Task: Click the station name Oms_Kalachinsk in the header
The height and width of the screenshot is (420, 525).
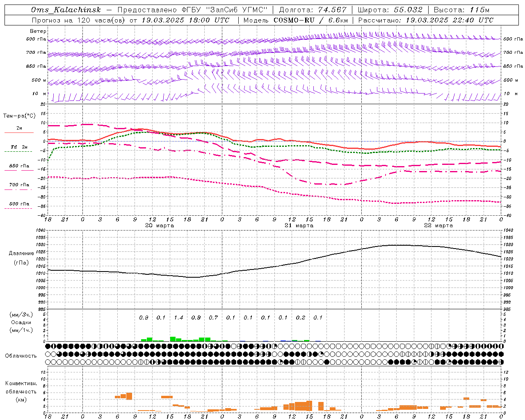Action: coord(66,10)
